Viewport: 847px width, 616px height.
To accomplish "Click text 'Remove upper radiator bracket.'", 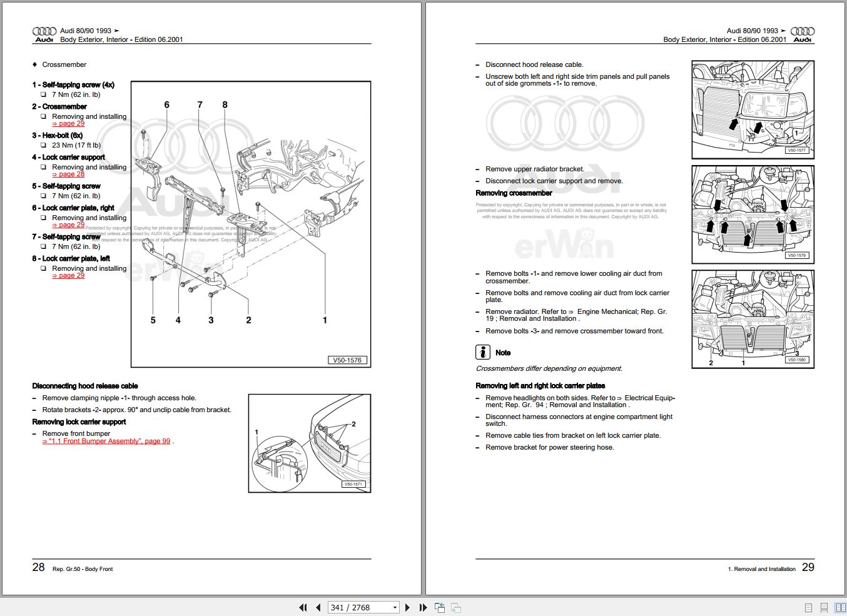I will pos(535,169).
